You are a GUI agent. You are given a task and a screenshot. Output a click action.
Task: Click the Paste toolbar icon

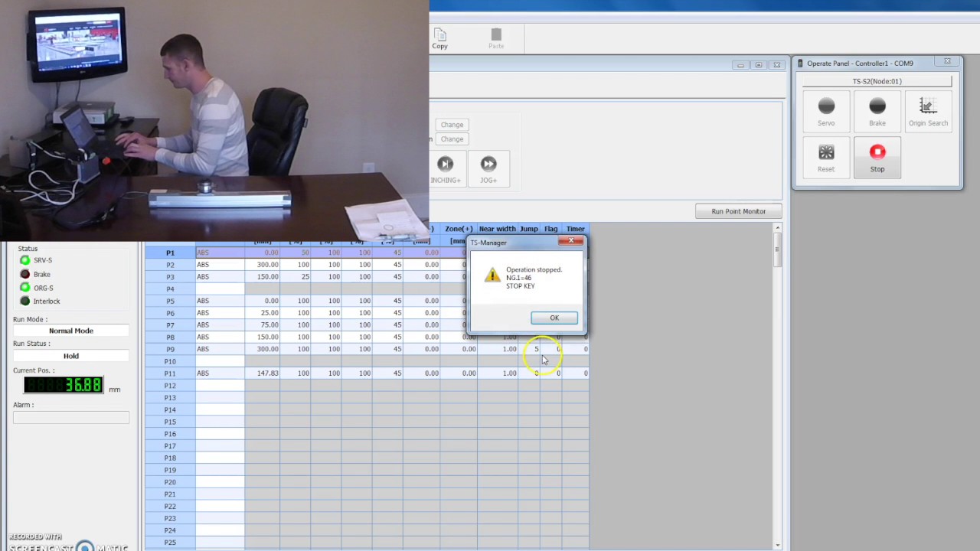(496, 38)
